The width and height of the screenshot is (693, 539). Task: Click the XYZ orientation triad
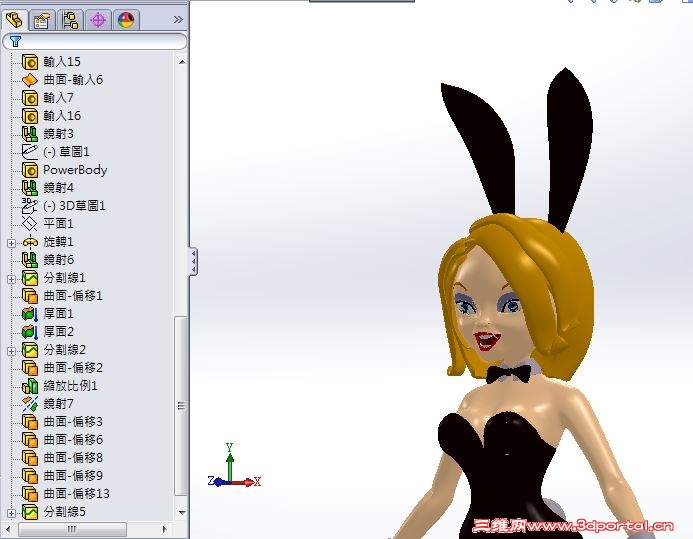point(234,467)
